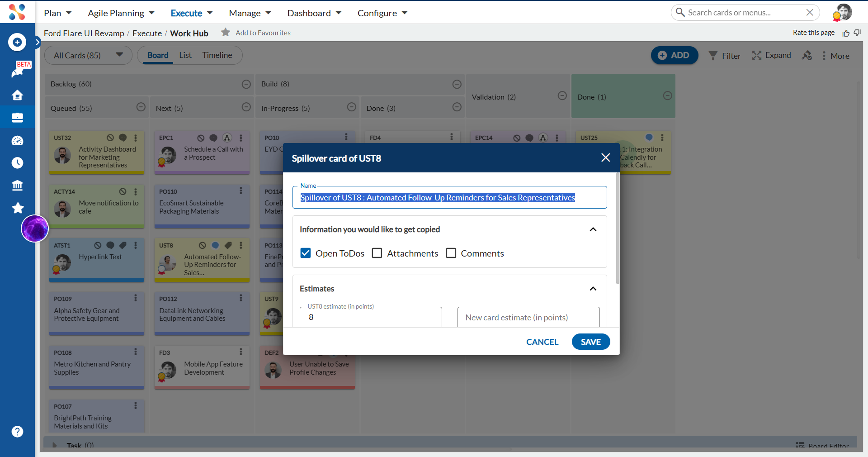The width and height of the screenshot is (868, 457).
Task: Click the thumbs down rating icon
Action: pyautogui.click(x=857, y=33)
